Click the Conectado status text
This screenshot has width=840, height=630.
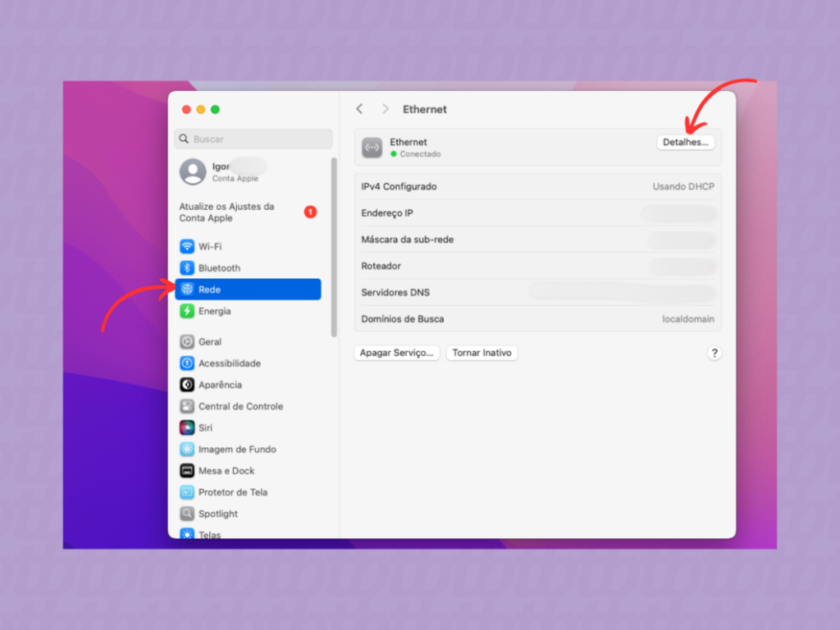421,153
